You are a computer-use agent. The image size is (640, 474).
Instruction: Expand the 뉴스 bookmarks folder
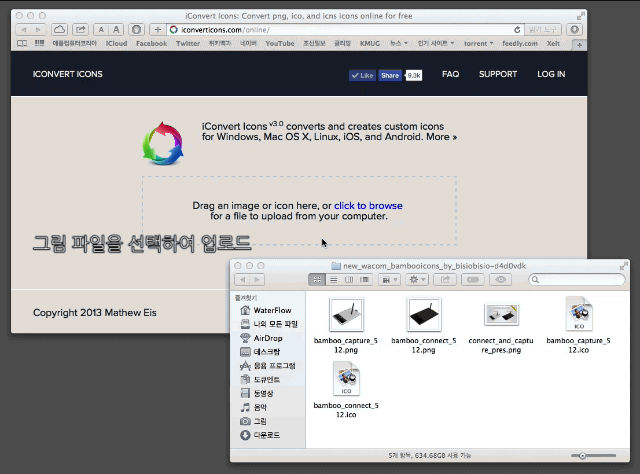coord(398,43)
